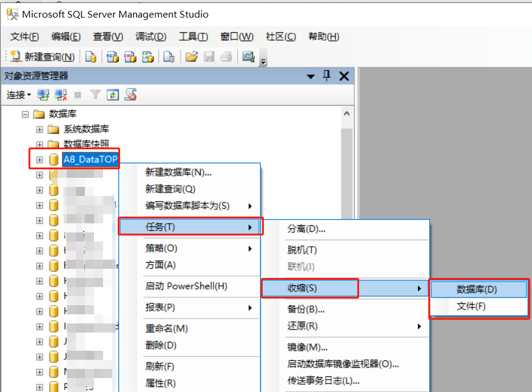This screenshot has width=532, height=392.
Task: Choose 属性(R) in context menu
Action: click(x=190, y=384)
